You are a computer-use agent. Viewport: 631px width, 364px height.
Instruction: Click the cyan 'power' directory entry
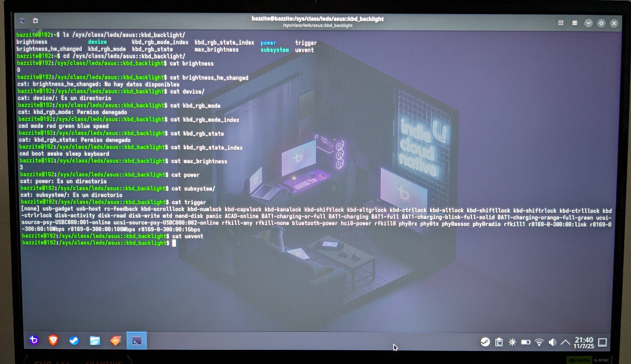point(268,43)
